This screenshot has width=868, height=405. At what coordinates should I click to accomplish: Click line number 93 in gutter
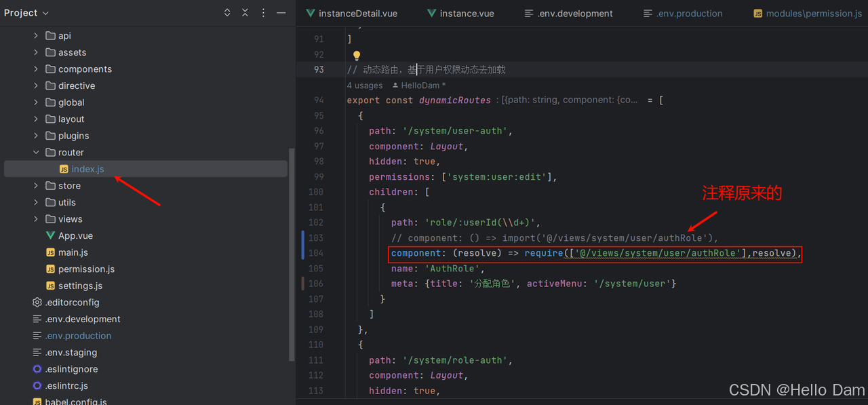point(319,69)
